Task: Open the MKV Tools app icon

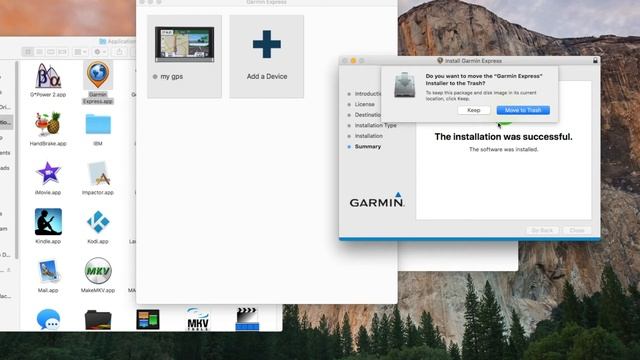Action: point(198,320)
